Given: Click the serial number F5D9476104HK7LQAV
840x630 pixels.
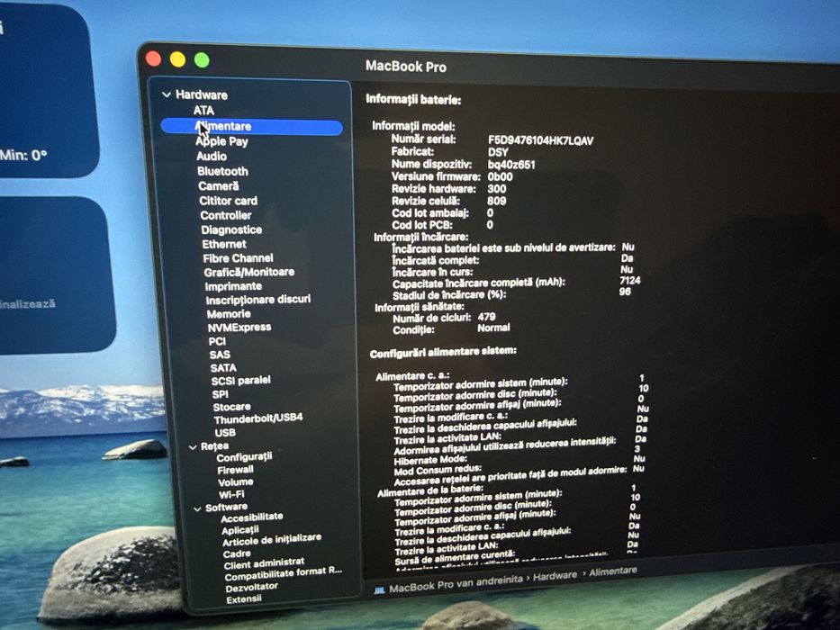Looking at the screenshot, I should [540, 140].
